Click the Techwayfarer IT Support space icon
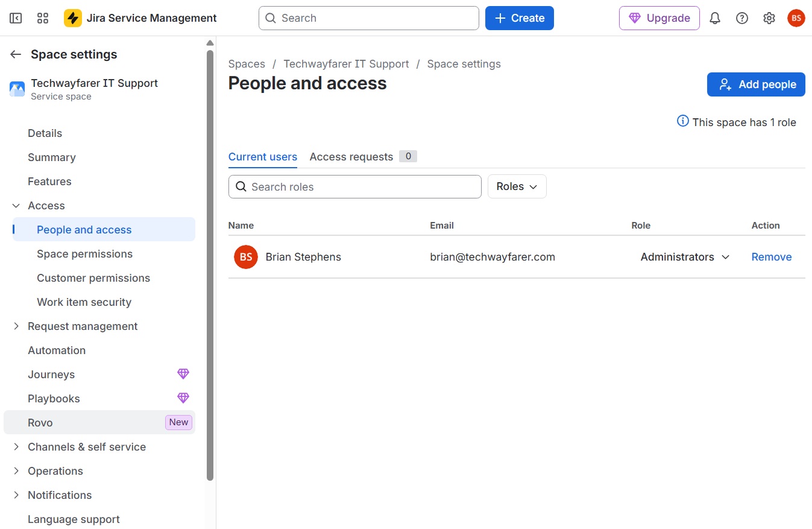812x529 pixels. 17,89
